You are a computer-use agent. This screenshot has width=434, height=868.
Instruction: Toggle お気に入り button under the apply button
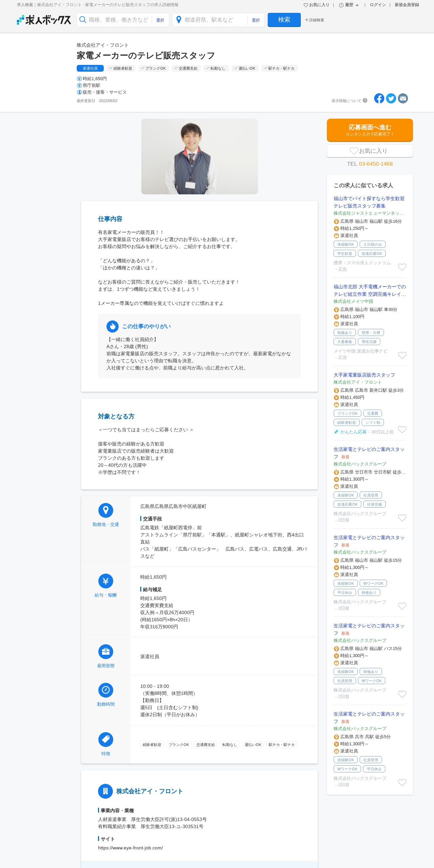[370, 151]
